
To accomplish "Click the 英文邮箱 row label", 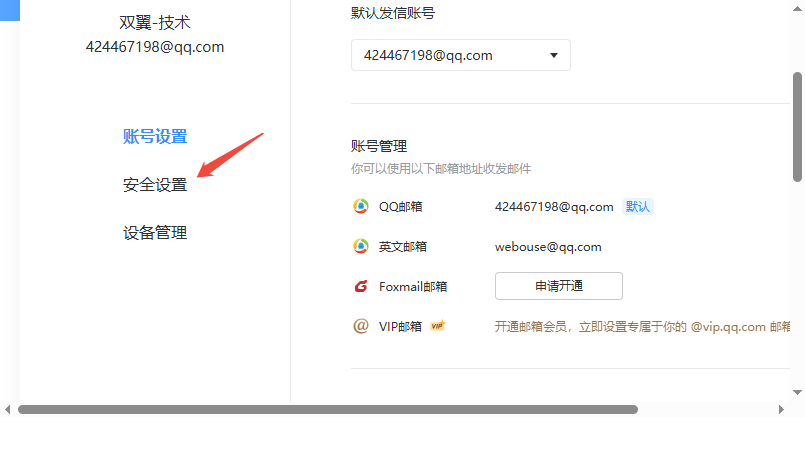I will (402, 247).
